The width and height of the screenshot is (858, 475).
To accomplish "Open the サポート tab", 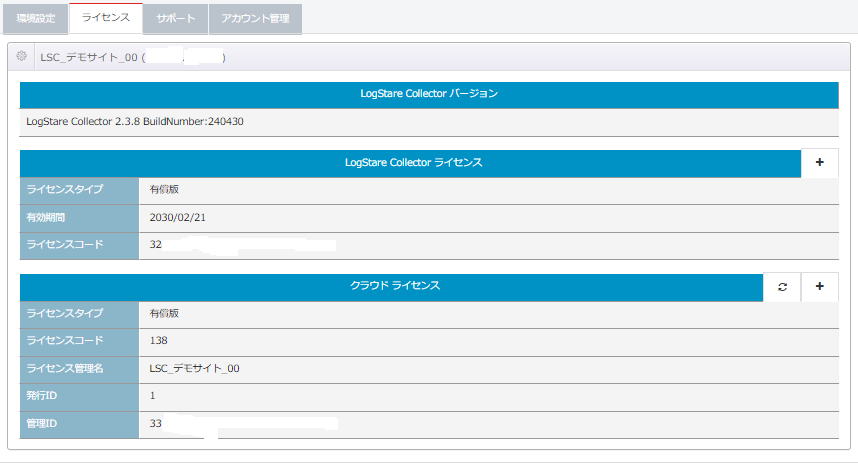I will point(176,19).
